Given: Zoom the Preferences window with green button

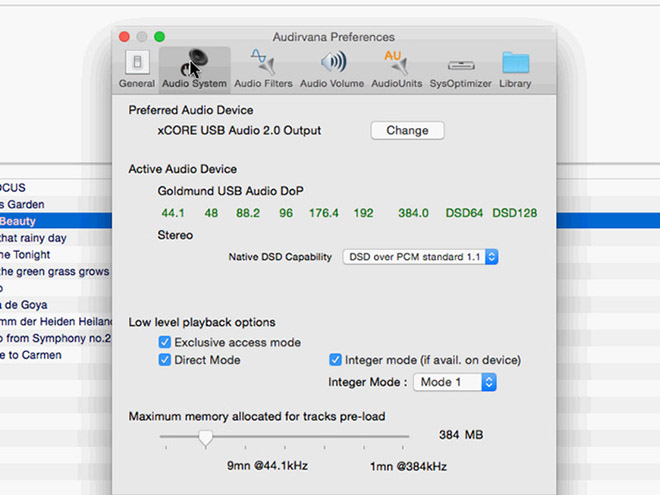Looking at the screenshot, I should click(160, 37).
